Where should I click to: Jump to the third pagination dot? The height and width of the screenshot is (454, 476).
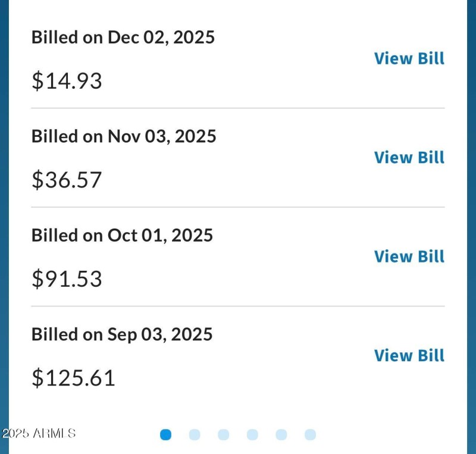(x=224, y=435)
